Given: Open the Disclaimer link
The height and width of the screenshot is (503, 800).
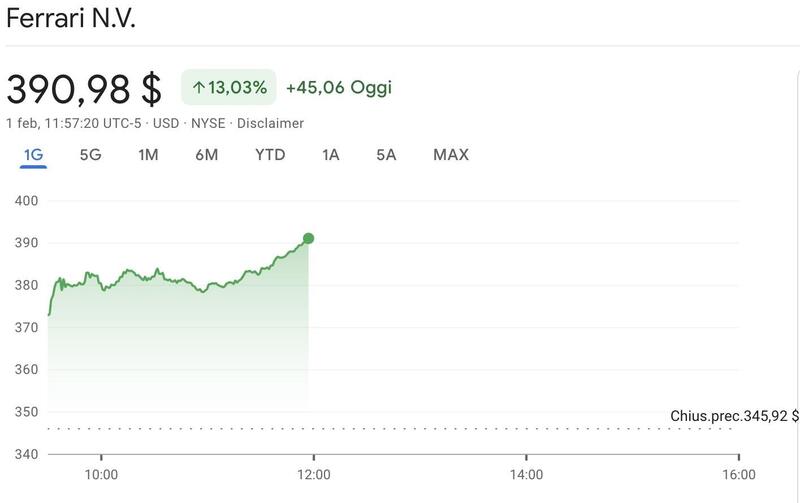Looking at the screenshot, I should (x=270, y=123).
